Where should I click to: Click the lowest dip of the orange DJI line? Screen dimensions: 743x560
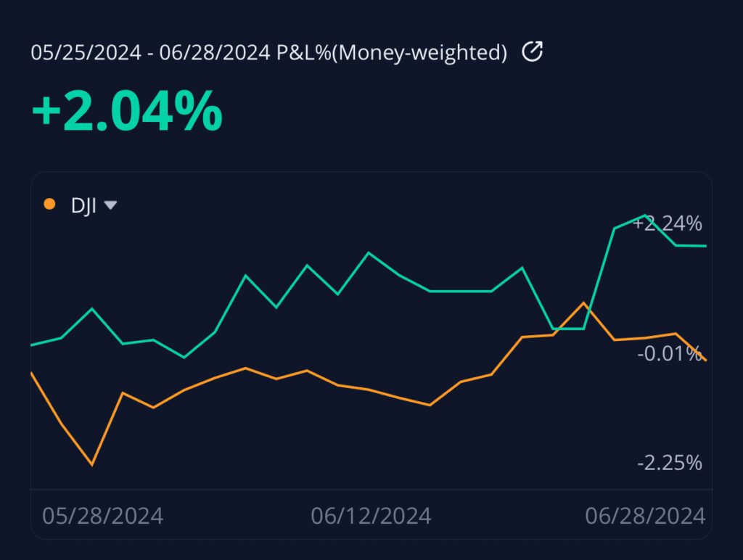click(92, 464)
